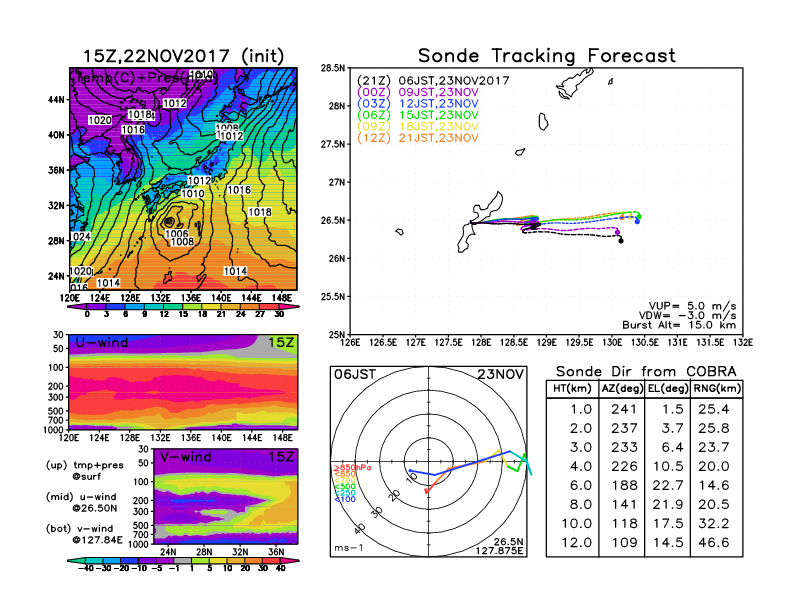
Task: Select the purple '(00Z) 09JST,23NOV' legend entry
Action: [417, 92]
